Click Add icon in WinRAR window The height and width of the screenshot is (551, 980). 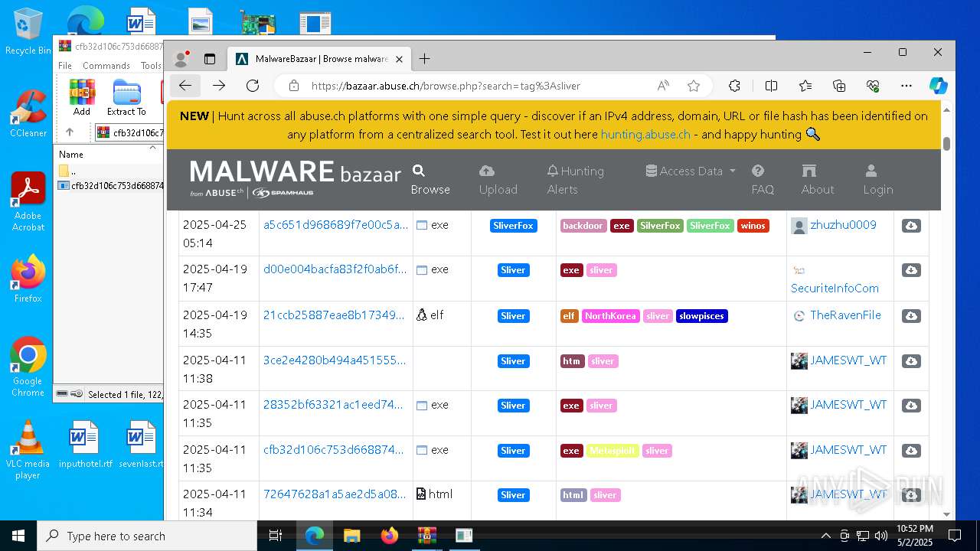point(82,97)
